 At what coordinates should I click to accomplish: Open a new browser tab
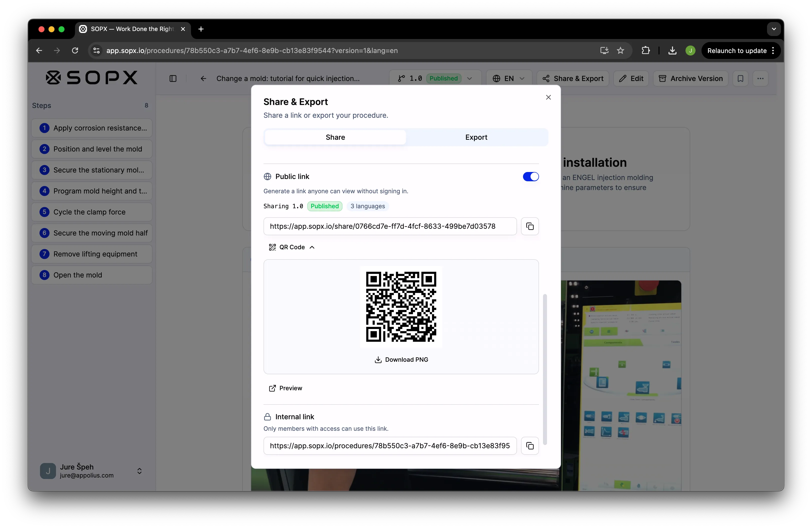201,29
